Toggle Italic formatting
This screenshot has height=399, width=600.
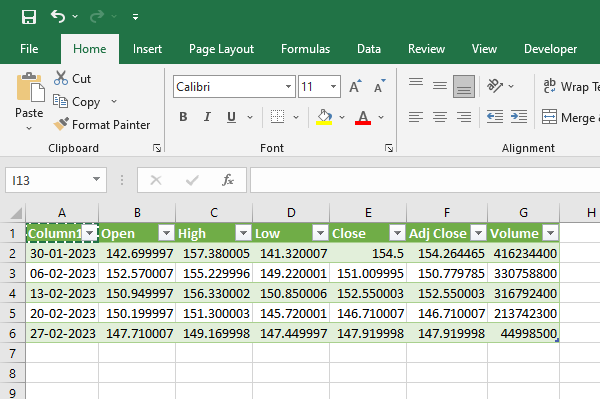point(207,117)
